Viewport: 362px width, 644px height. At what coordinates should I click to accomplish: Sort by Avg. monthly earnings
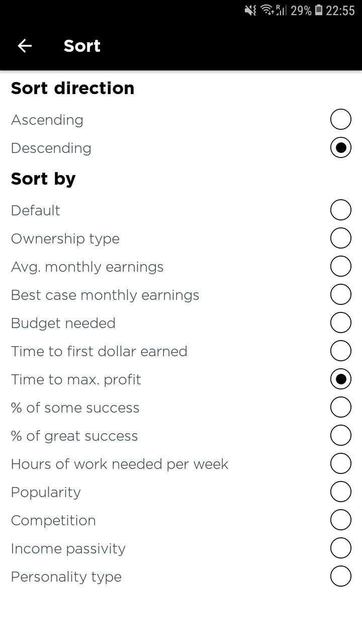click(x=340, y=266)
